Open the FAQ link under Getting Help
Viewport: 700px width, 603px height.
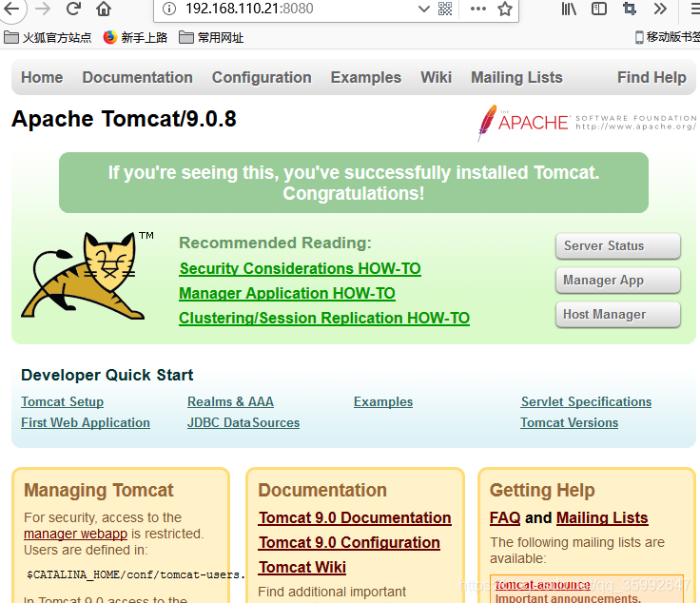505,517
